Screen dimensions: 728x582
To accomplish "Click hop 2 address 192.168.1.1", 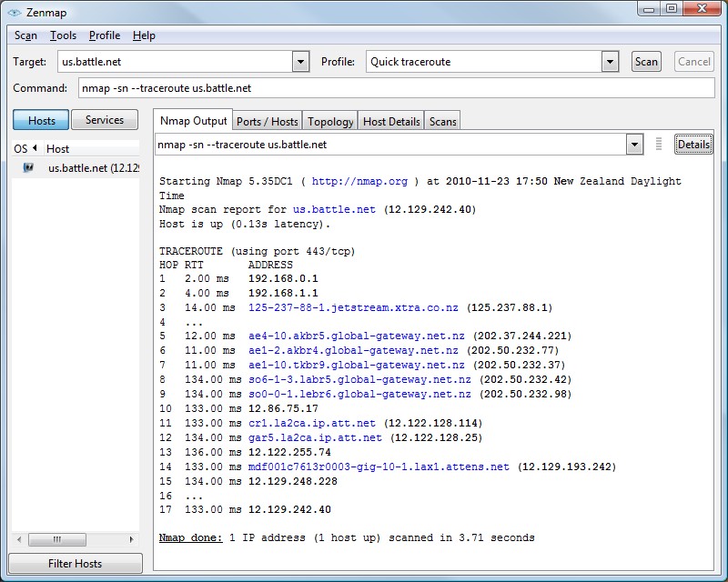I will click(x=283, y=293).
